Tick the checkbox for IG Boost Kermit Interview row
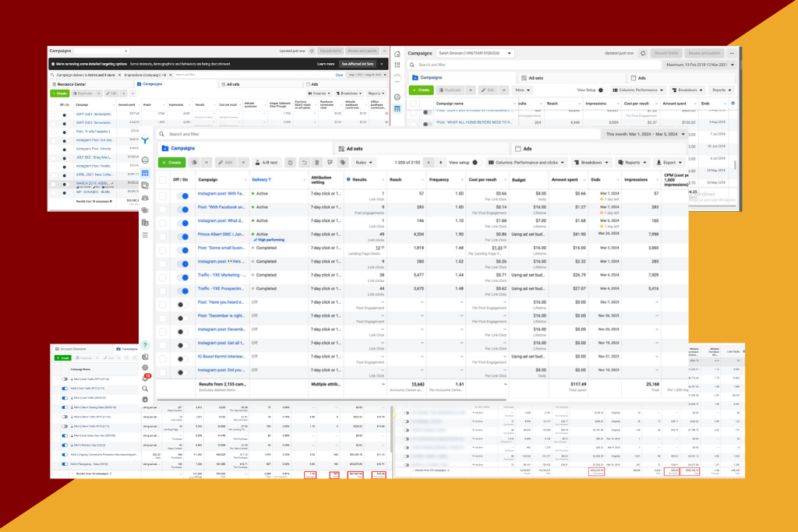Image resolution: width=798 pixels, height=532 pixels. coord(163,356)
